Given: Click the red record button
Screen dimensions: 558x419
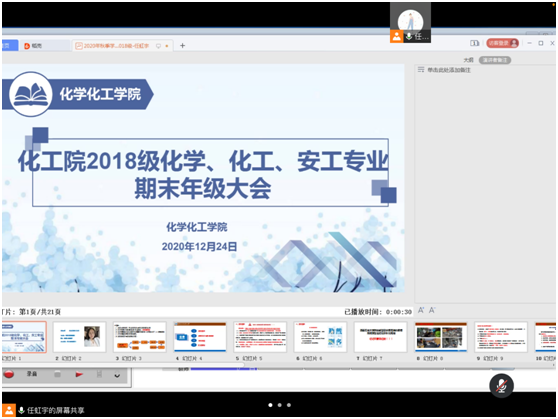Looking at the screenshot, I should tap(9, 374).
